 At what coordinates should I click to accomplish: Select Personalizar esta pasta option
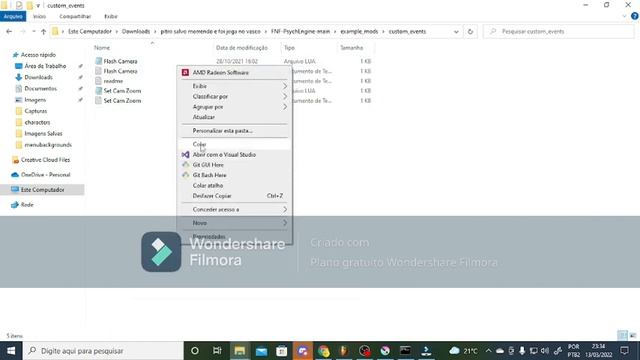click(234, 131)
